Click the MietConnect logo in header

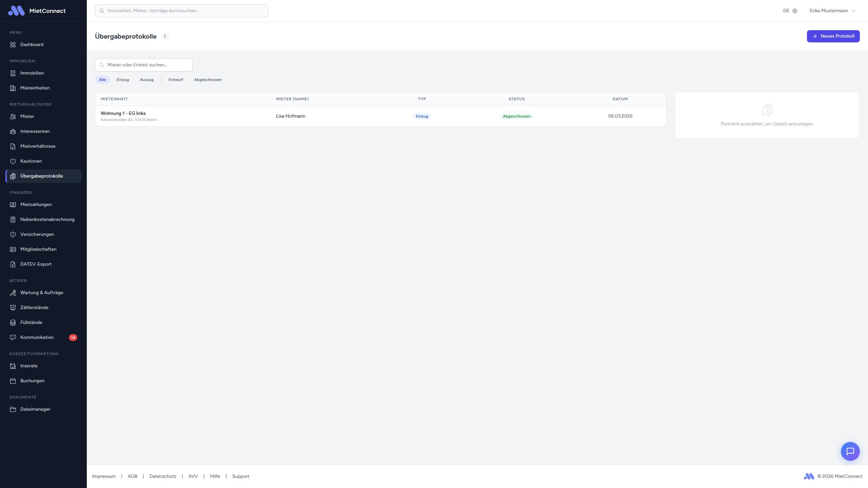[16, 11]
